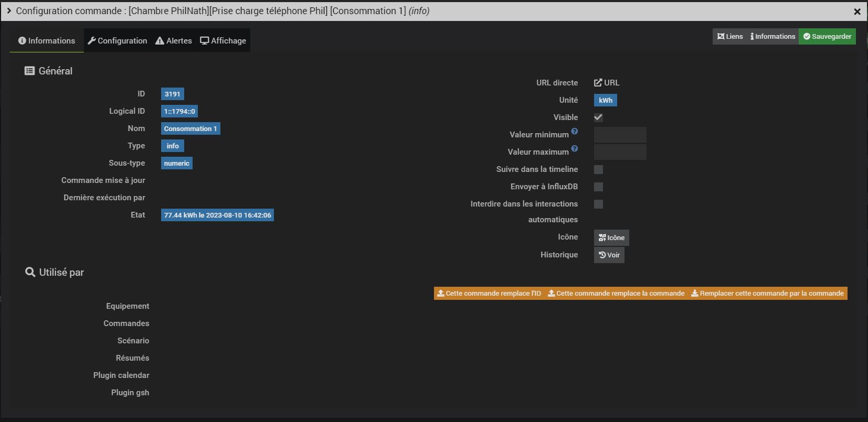
Task: Save with the green Sauvegarder button
Action: [827, 37]
